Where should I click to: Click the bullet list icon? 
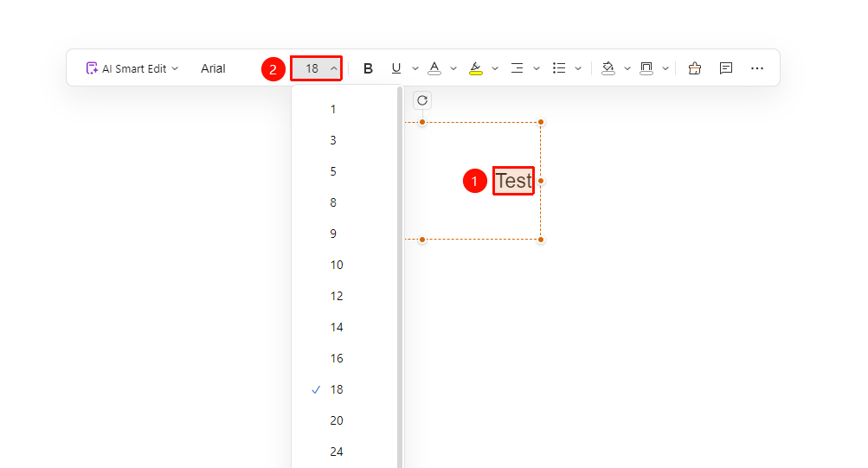click(x=559, y=68)
